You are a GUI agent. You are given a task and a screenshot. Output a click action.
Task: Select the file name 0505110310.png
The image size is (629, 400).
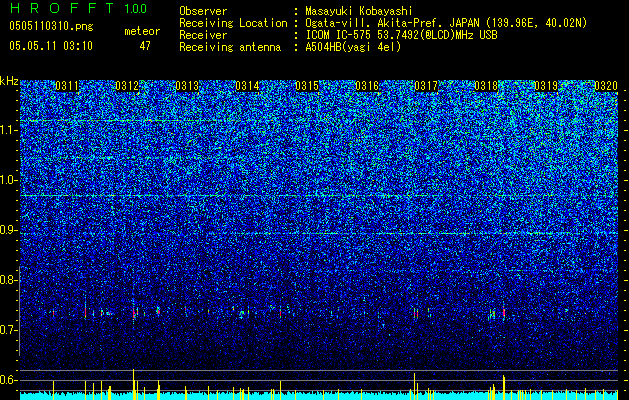(51, 26)
